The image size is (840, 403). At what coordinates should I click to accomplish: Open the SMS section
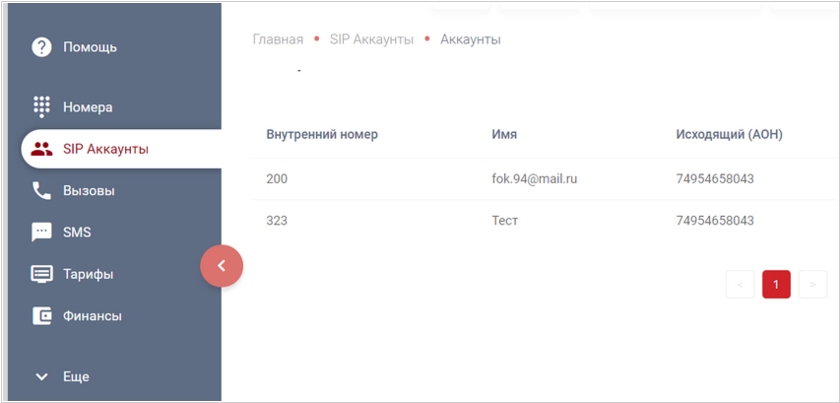coord(77,233)
